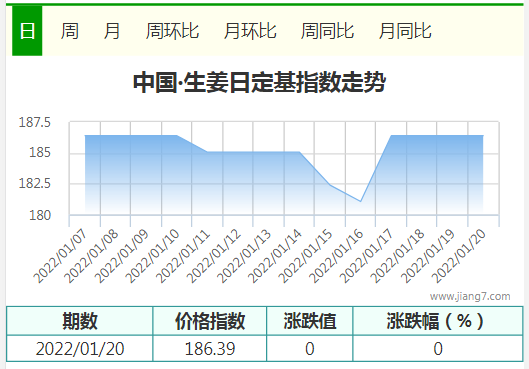Click the 187.5 y-axis label
The image size is (529, 369).
click(x=34, y=122)
